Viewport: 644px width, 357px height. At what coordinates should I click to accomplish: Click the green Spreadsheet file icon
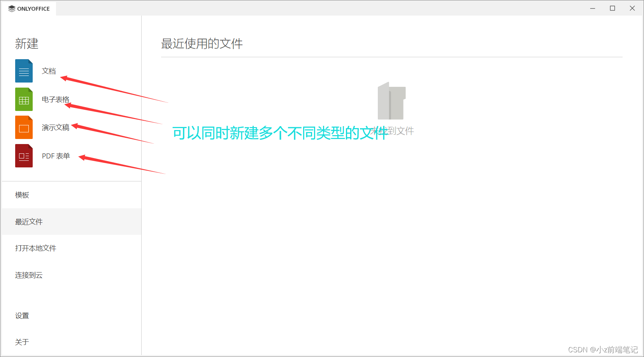24,99
